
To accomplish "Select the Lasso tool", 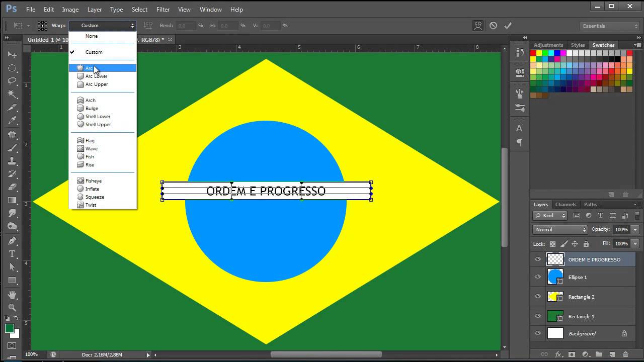I will point(12,81).
